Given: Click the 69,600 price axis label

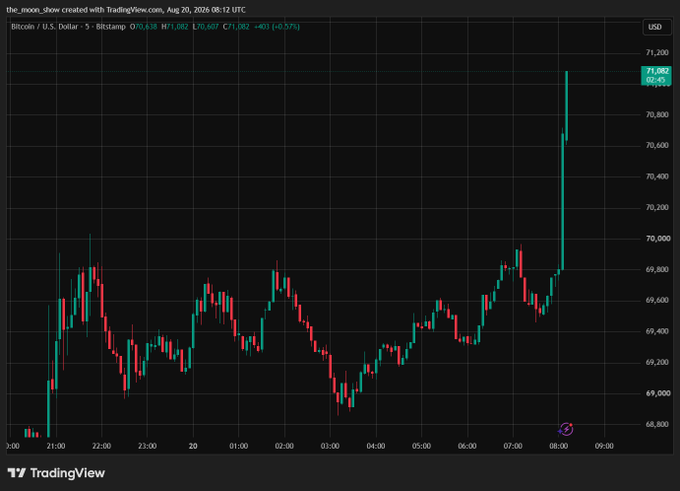Looking at the screenshot, I should (x=657, y=300).
